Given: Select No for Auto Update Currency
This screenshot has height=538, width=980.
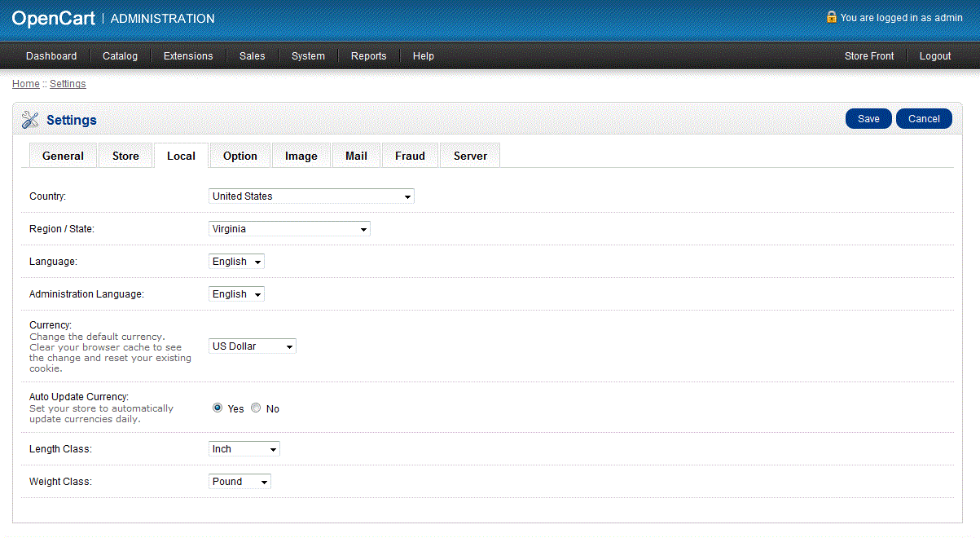Looking at the screenshot, I should click(256, 408).
